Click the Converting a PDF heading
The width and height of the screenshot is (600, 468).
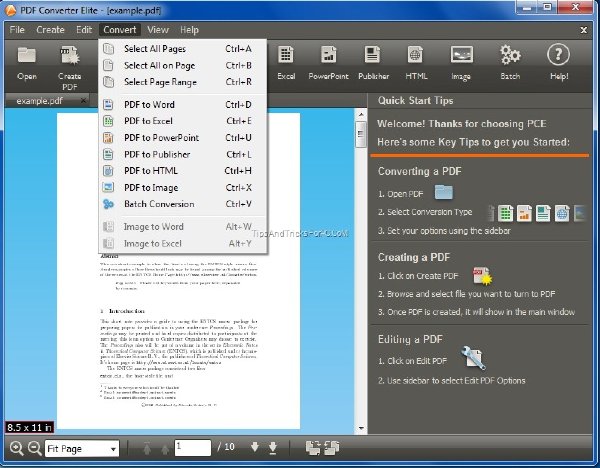[419, 171]
